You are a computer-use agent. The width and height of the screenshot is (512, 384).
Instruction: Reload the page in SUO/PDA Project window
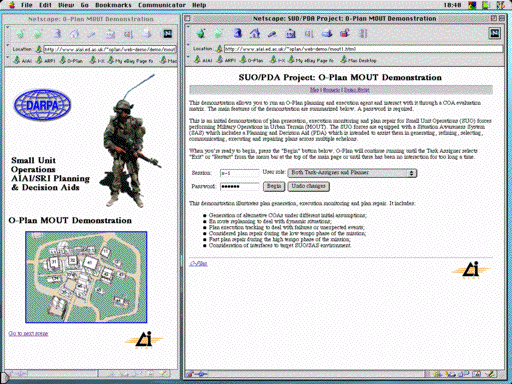237,33
